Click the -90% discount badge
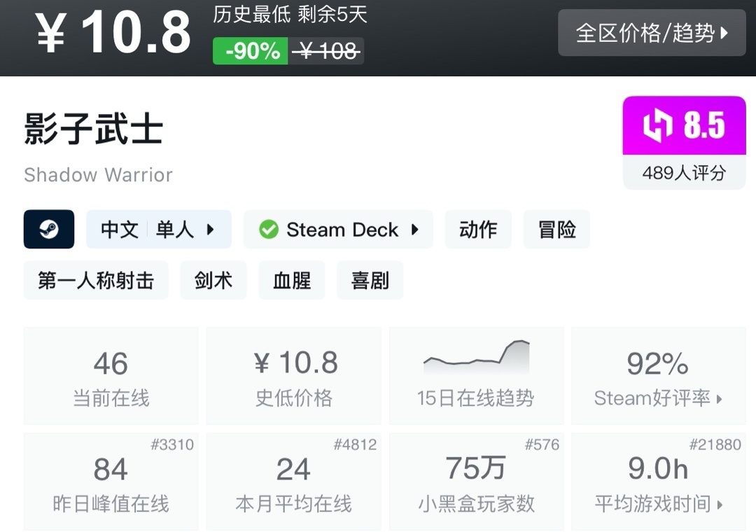Viewport: 756px width, 532px height. click(251, 51)
